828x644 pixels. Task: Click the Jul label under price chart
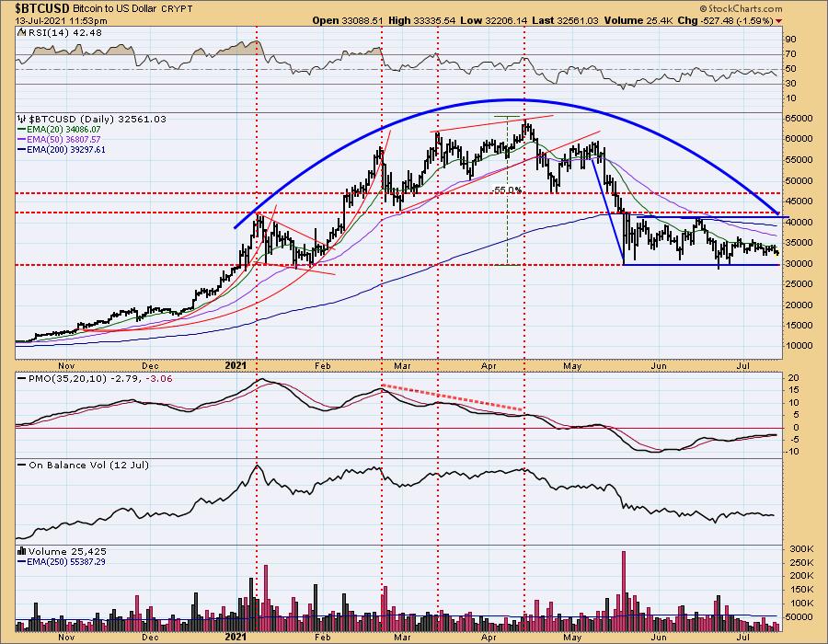coord(742,365)
